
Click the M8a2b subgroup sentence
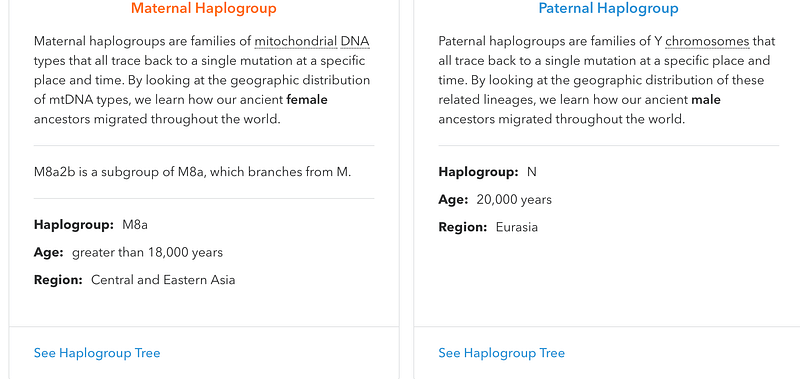point(192,172)
